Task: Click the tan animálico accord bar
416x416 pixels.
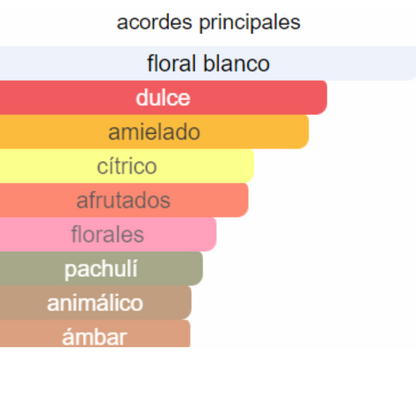Action: (96, 303)
